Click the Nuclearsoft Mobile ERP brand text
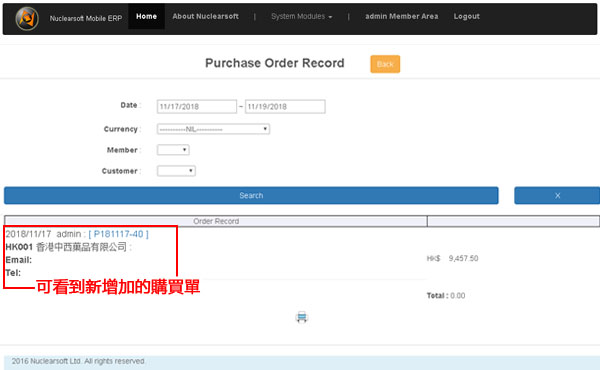This screenshot has width=600, height=370. [86, 18]
